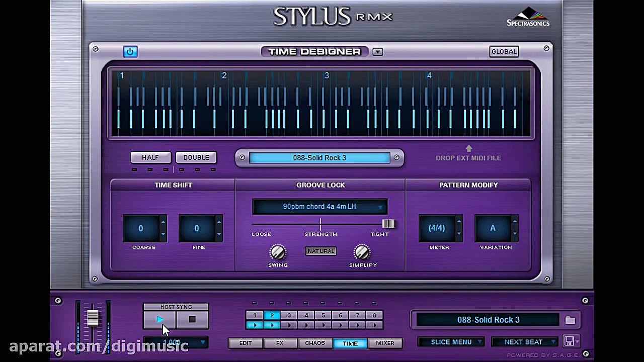
Task: Increase the Coarse time shift value
Action: click(x=163, y=222)
